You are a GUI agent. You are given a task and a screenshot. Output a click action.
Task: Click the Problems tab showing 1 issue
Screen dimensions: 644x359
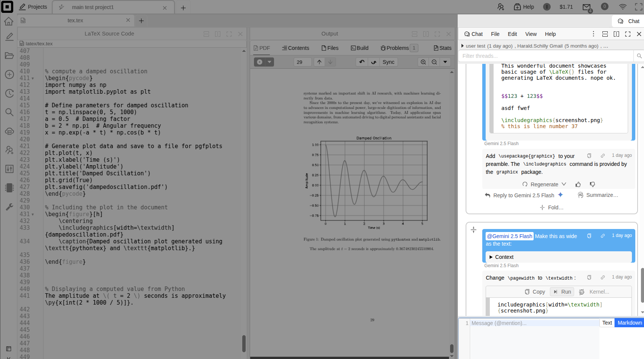click(x=396, y=48)
